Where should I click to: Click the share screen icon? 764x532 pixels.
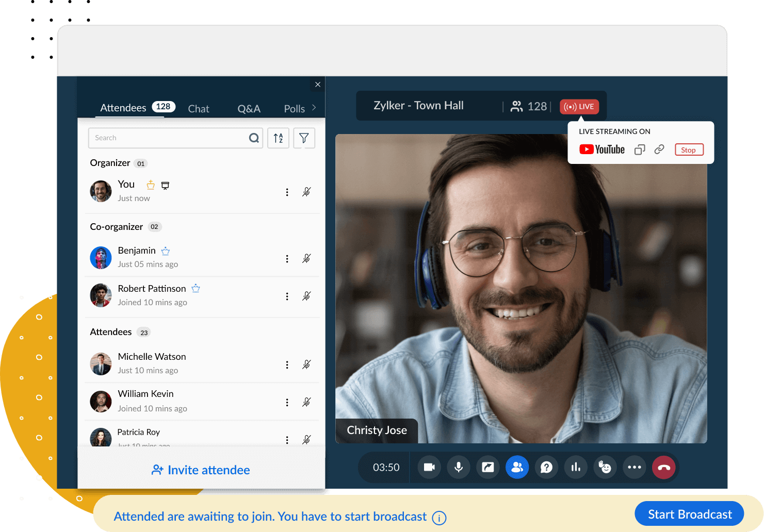tap(487, 467)
